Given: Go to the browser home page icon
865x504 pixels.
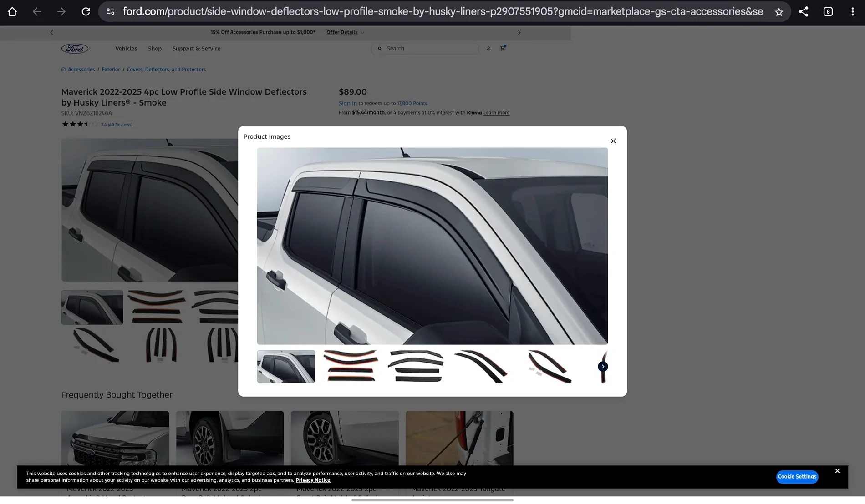Looking at the screenshot, I should 12,12.
